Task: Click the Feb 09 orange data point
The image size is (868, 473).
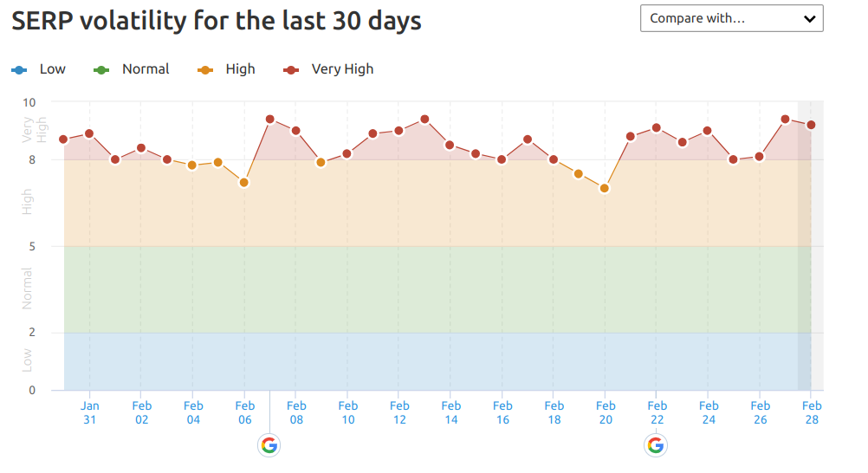Action: tap(321, 162)
